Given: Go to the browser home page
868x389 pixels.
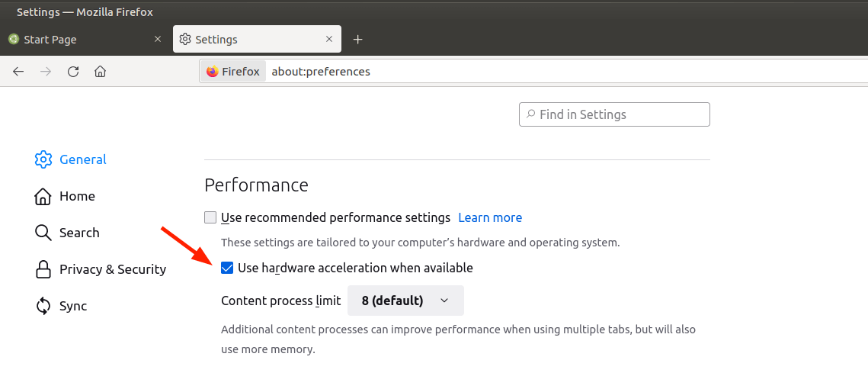Looking at the screenshot, I should pos(100,72).
